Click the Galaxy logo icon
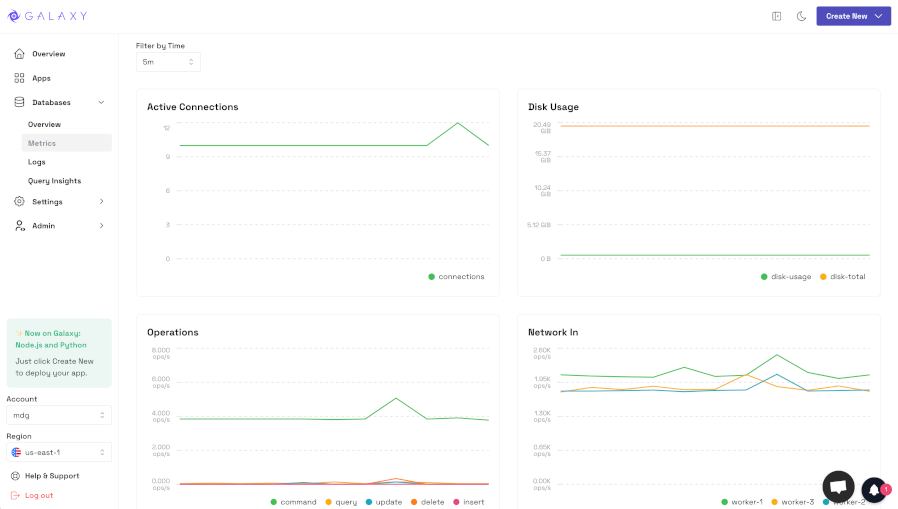The width and height of the screenshot is (898, 509). point(14,16)
